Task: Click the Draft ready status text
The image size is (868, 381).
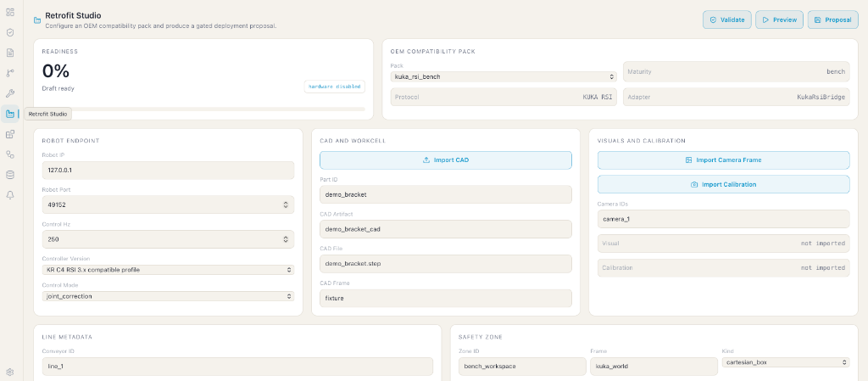Action: (x=58, y=88)
